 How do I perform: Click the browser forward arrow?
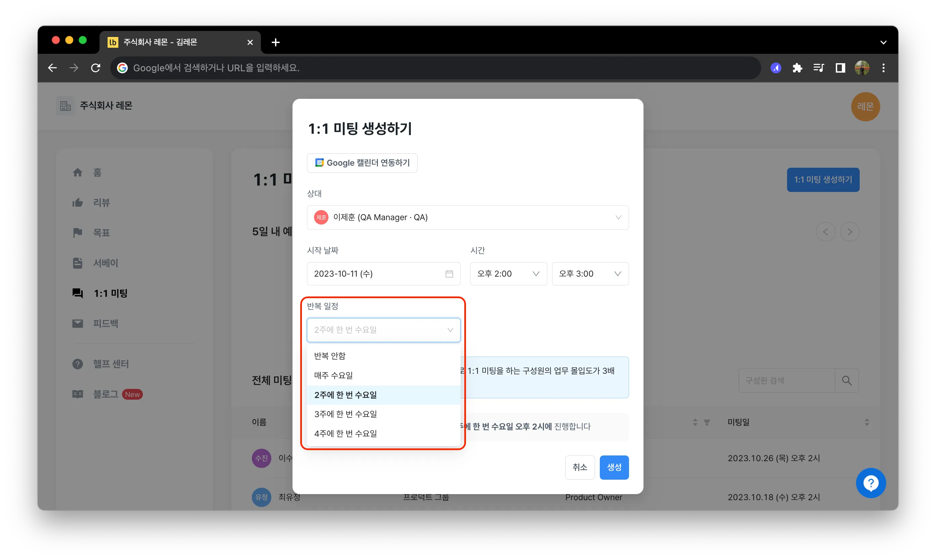pyautogui.click(x=74, y=68)
